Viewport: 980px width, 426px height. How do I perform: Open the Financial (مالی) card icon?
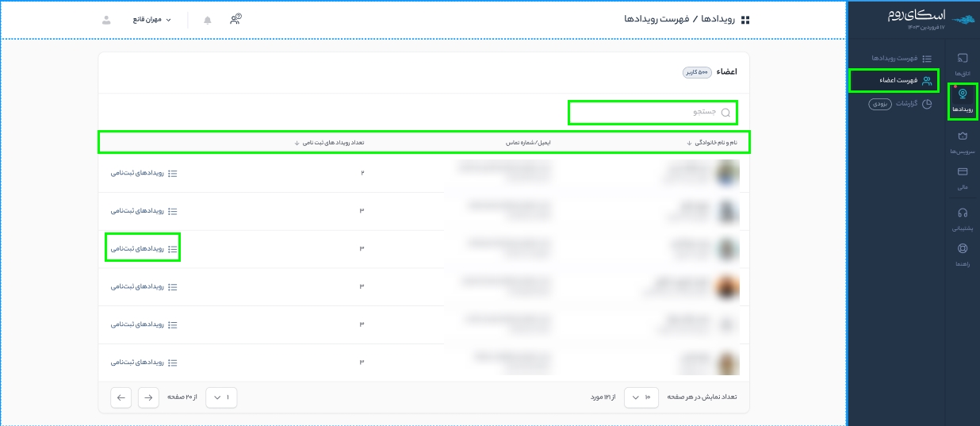(x=963, y=177)
